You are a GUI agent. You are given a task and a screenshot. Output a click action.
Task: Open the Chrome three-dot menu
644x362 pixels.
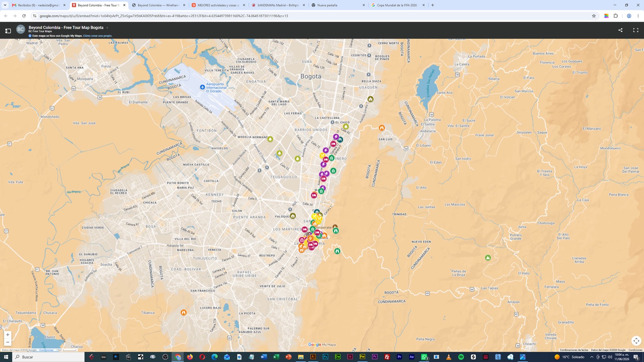(638, 16)
